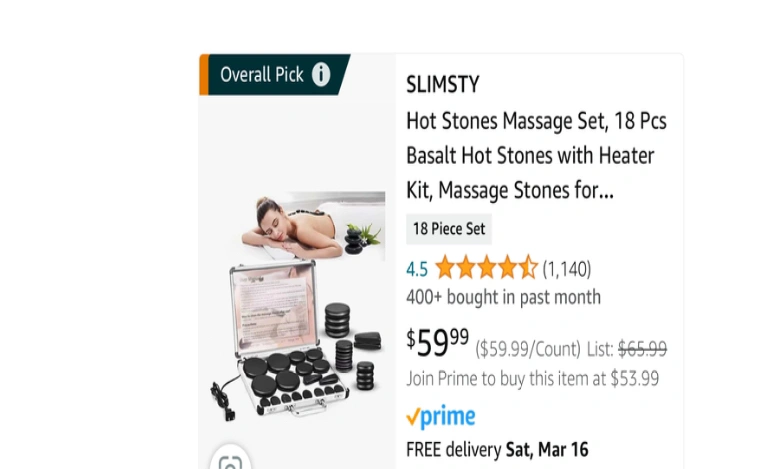
Task: Click the woman receiving massage photo
Action: pos(313,225)
